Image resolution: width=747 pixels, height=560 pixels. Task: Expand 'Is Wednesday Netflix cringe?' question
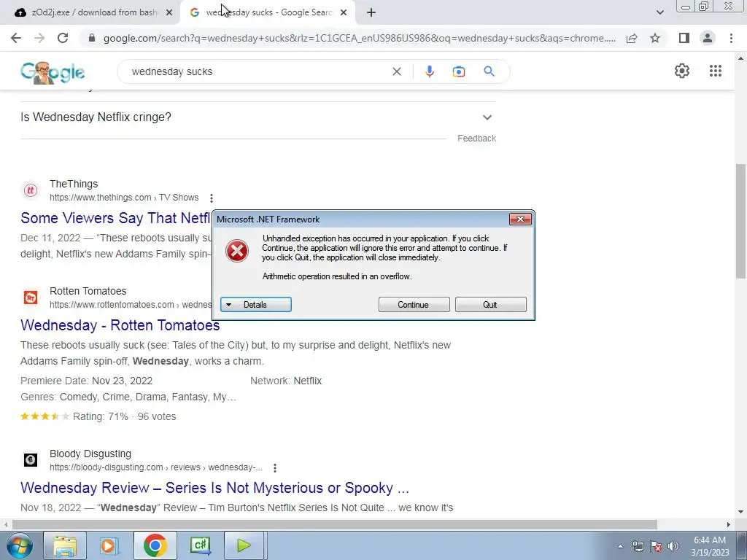[258, 117]
